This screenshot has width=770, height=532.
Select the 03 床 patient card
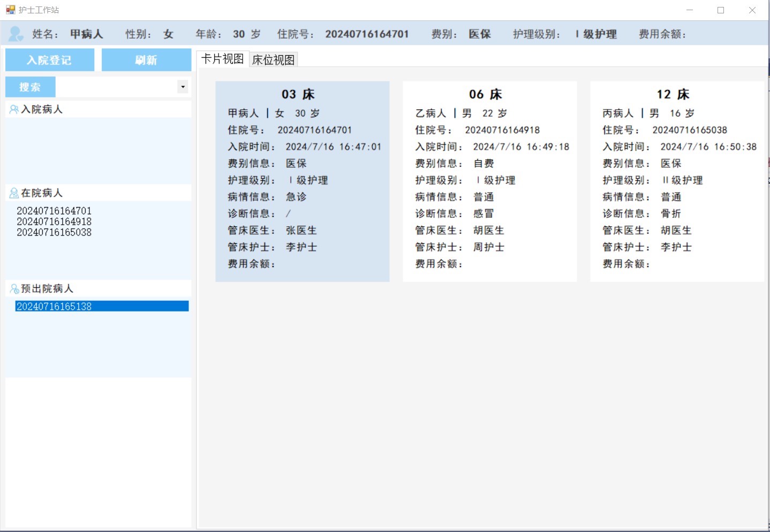point(302,181)
